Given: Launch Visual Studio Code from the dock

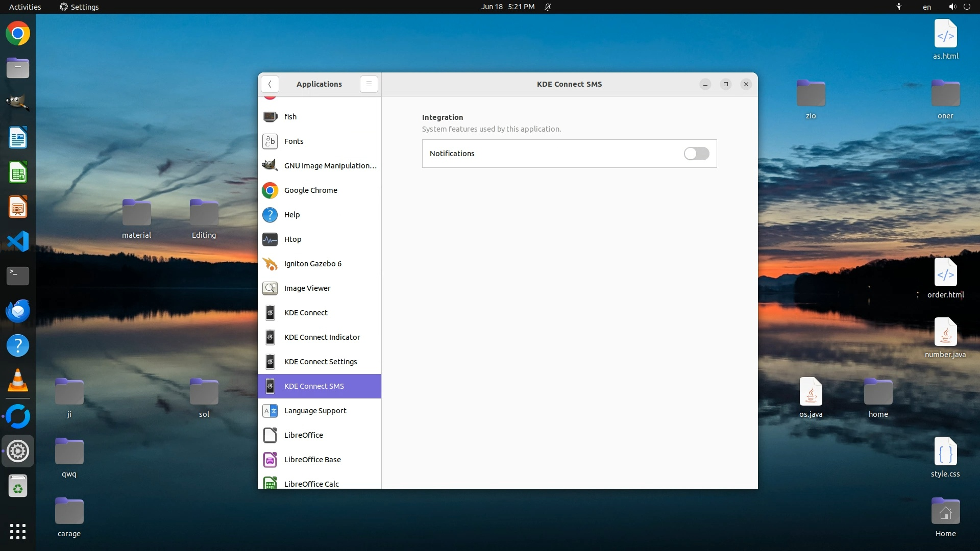Looking at the screenshot, I should click(x=18, y=241).
